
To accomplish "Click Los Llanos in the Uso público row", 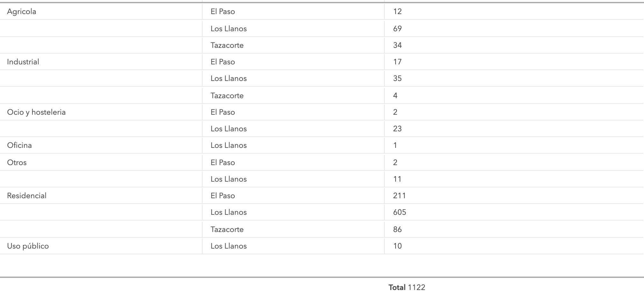I will click(x=229, y=246).
